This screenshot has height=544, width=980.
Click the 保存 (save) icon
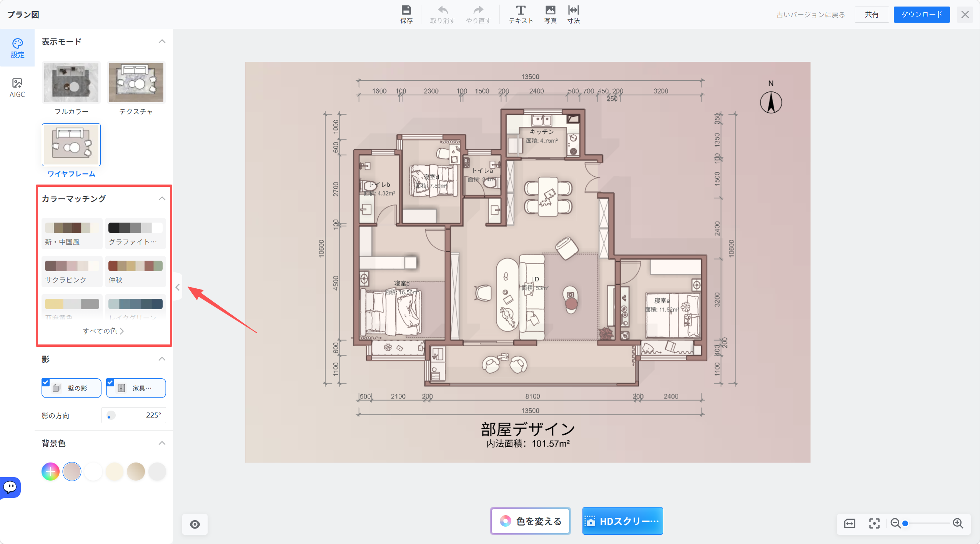pyautogui.click(x=406, y=15)
